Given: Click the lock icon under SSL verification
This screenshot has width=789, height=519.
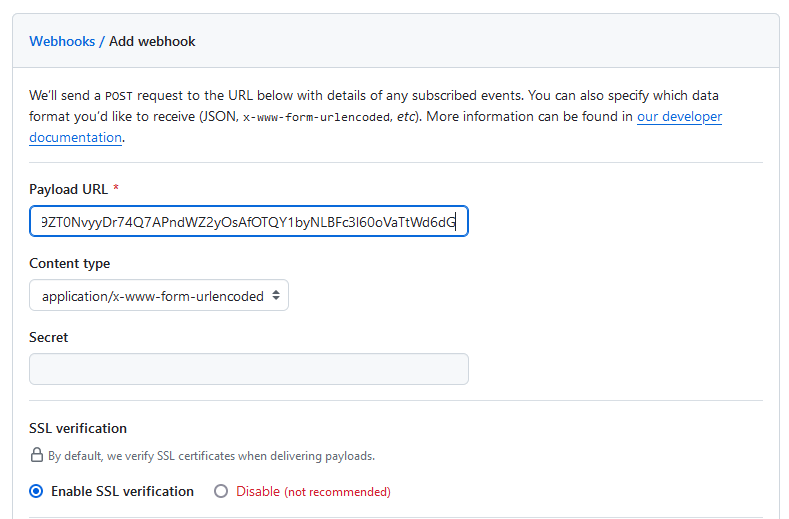Looking at the screenshot, I should coord(36,455).
